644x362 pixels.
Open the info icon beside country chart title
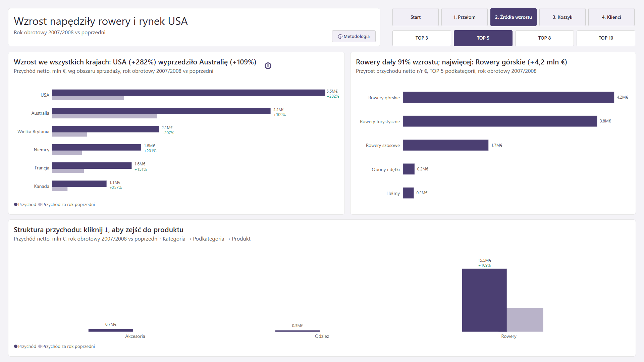(x=268, y=66)
